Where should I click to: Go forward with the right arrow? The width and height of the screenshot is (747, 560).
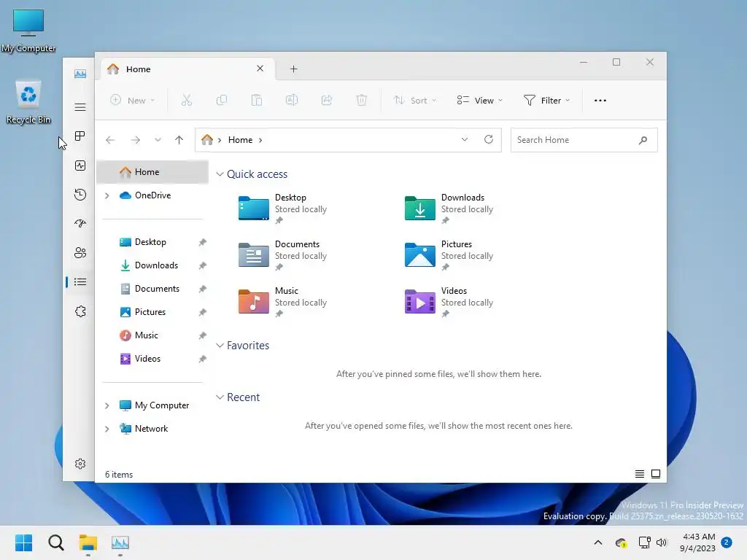click(x=135, y=140)
